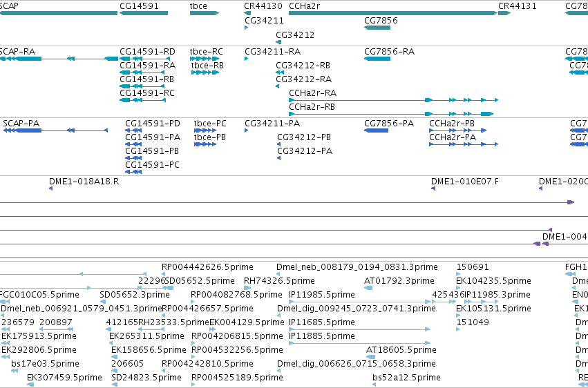Select the IP11885.5prime EST label

(x=322, y=336)
